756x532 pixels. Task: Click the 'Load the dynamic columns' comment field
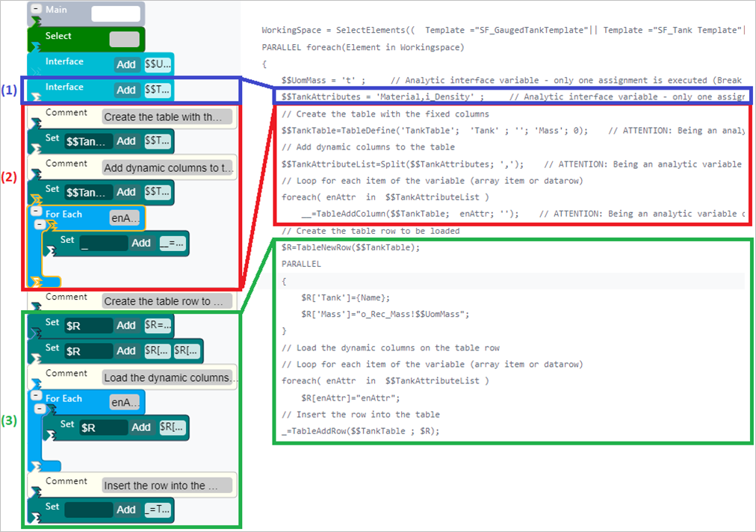coord(167,377)
